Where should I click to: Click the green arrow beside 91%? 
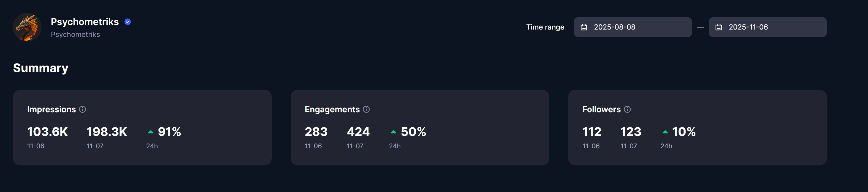coord(150,132)
